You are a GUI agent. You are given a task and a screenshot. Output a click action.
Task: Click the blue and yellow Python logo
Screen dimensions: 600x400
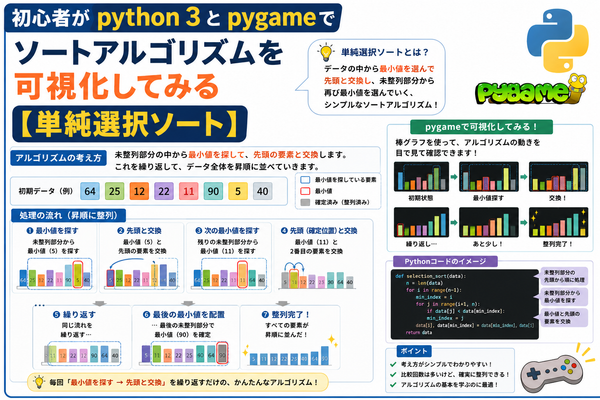558,41
